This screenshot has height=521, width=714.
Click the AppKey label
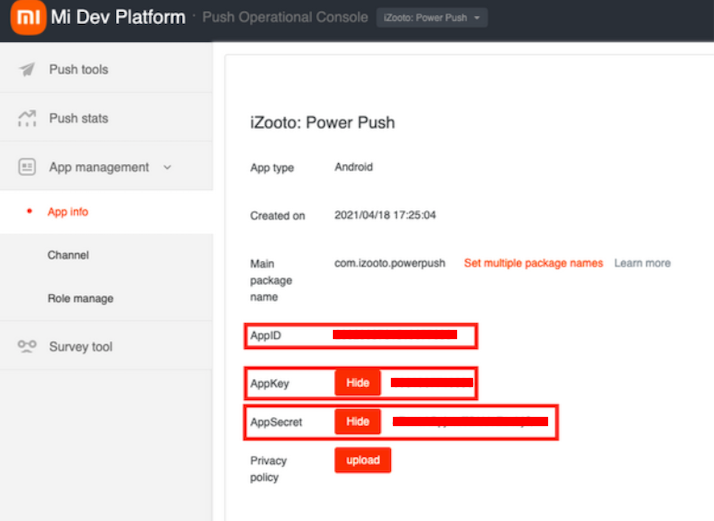pos(270,383)
